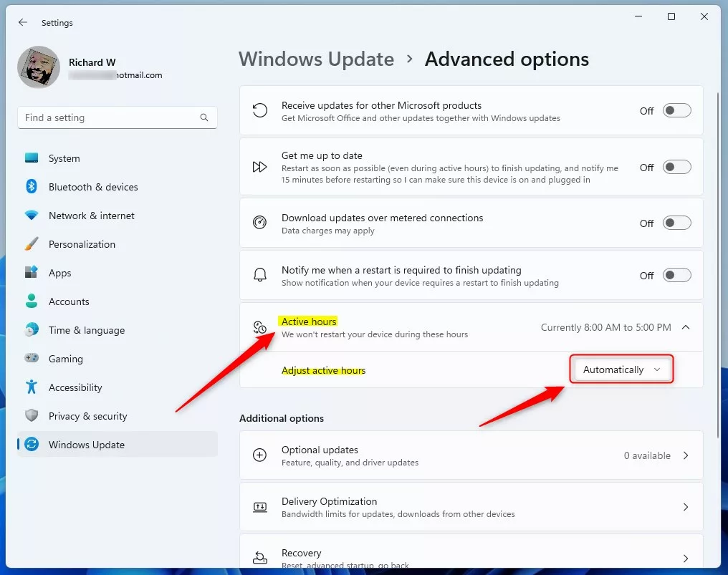Click the Delivery Optimization icon
The width and height of the screenshot is (728, 575).
259,506
